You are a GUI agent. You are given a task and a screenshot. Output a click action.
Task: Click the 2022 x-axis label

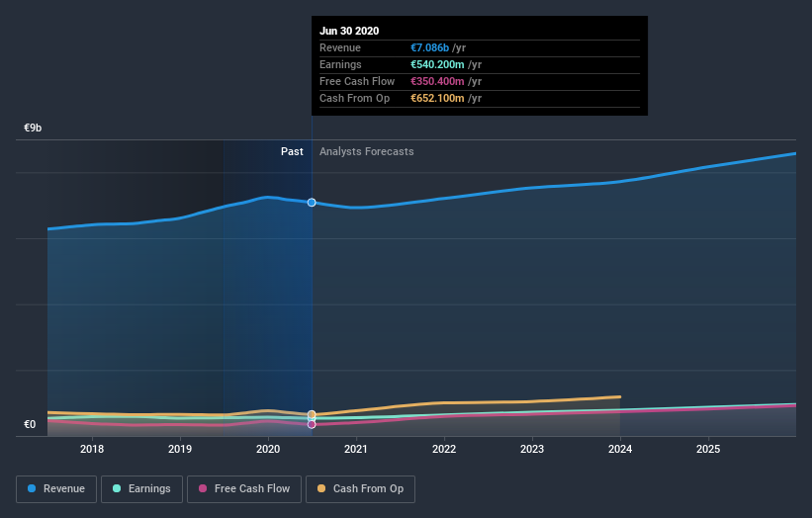click(x=444, y=449)
